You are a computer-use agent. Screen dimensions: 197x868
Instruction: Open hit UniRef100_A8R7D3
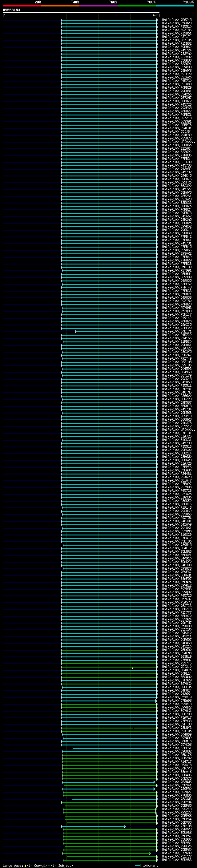click(x=176, y=714)
